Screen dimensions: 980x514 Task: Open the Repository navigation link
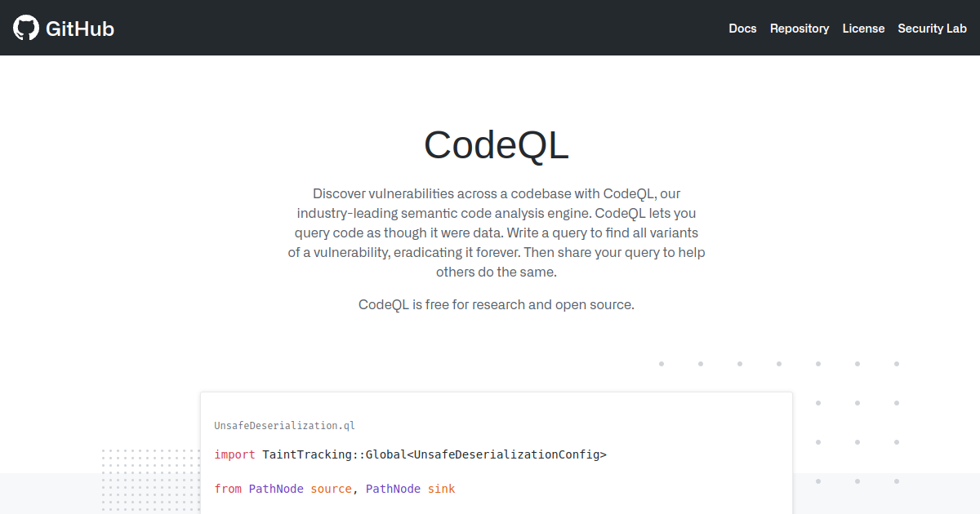coord(800,29)
